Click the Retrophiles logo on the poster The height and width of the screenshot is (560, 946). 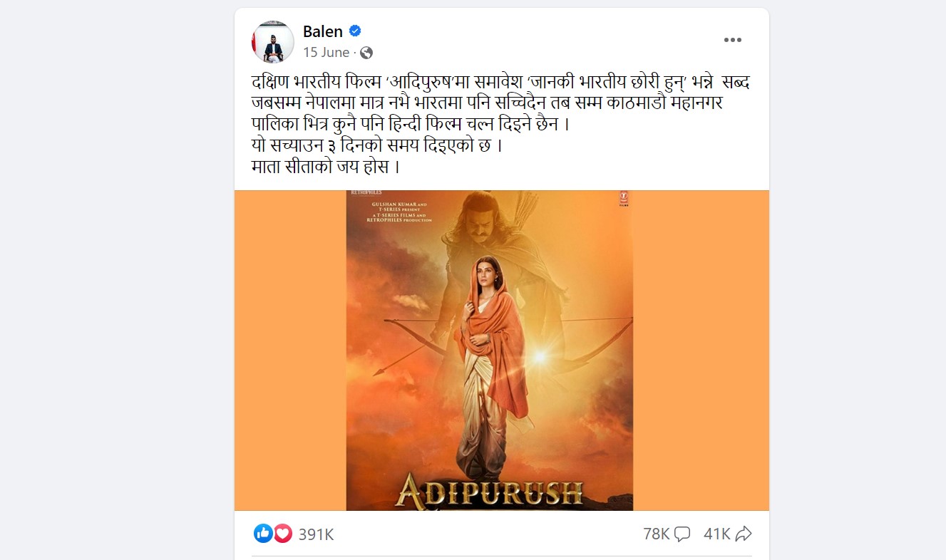click(x=364, y=192)
